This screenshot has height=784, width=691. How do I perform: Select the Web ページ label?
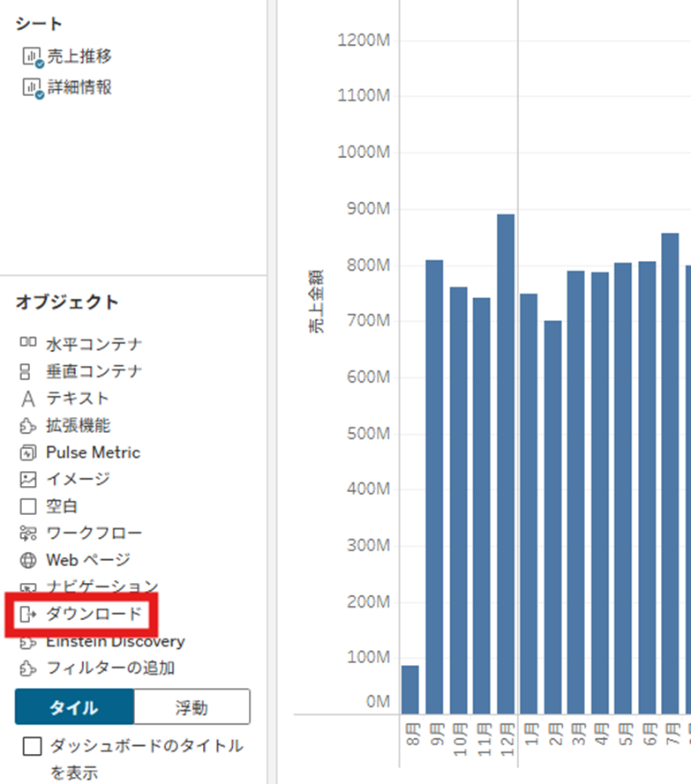88,560
